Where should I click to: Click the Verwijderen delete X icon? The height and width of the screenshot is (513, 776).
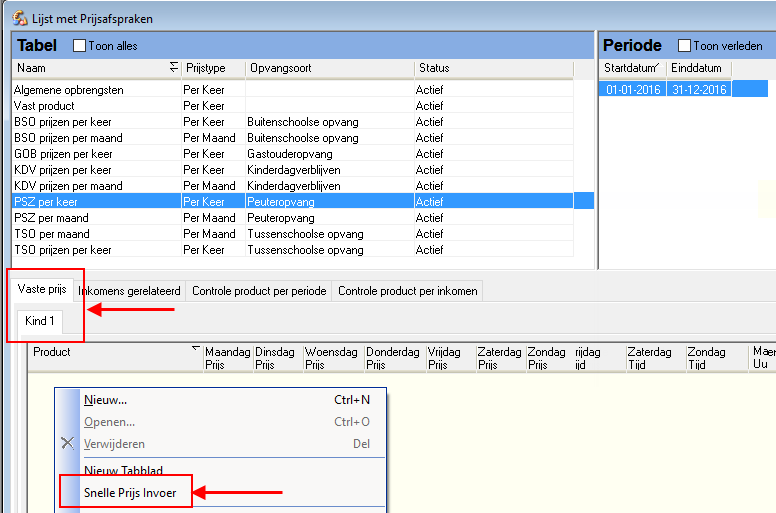coord(68,444)
